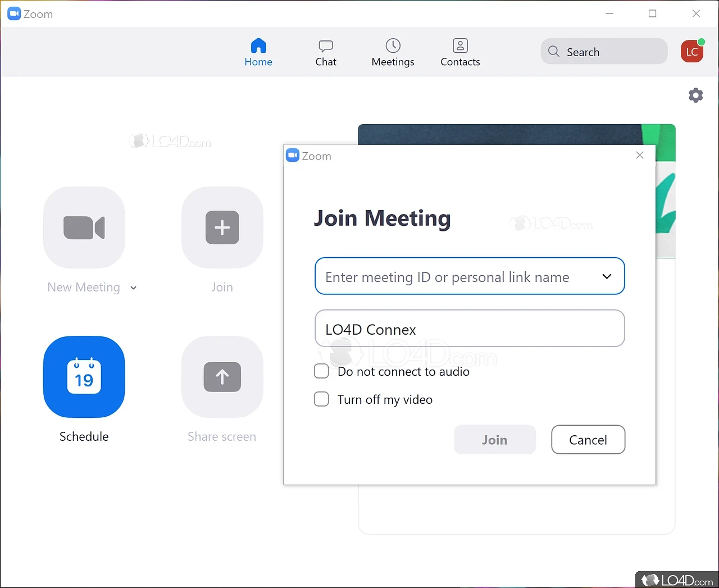The image size is (719, 588).
Task: Expand the New Meeting options arrow
Action: [x=134, y=288]
